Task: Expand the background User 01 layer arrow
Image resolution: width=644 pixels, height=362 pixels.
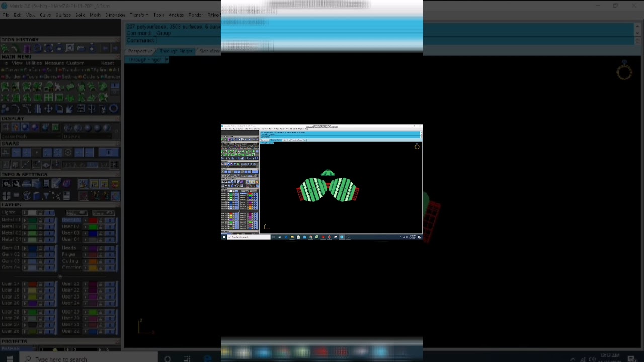Action: pos(85,220)
